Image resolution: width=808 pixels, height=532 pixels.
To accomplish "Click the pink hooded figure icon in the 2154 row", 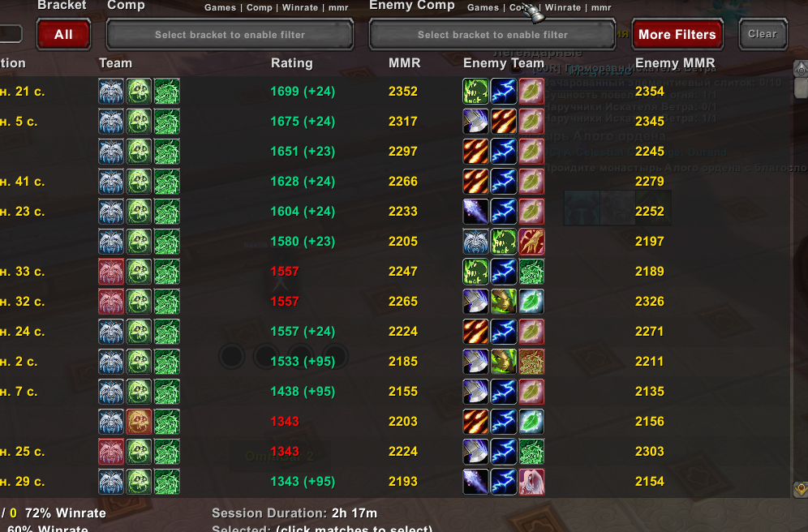I will [531, 482].
